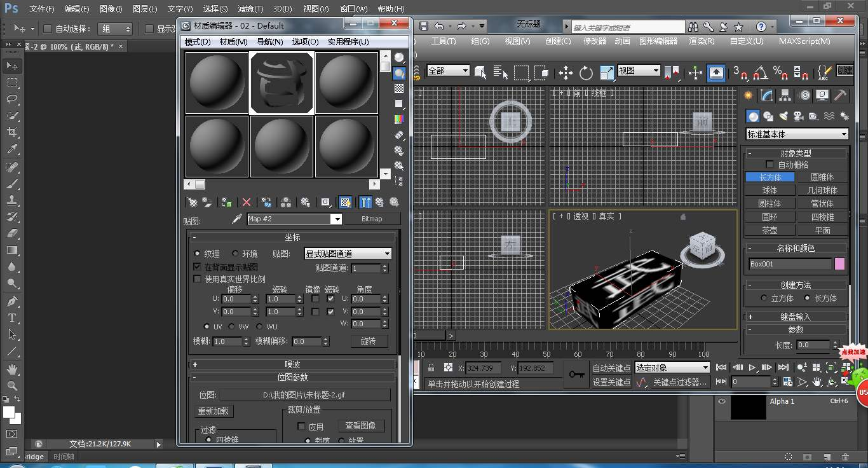Open Photoshop 滤镜(T) menu
868x468 pixels.
[250, 9]
